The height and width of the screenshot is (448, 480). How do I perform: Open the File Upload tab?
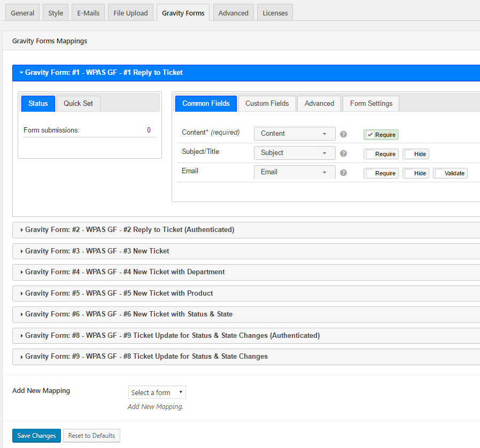click(x=130, y=13)
